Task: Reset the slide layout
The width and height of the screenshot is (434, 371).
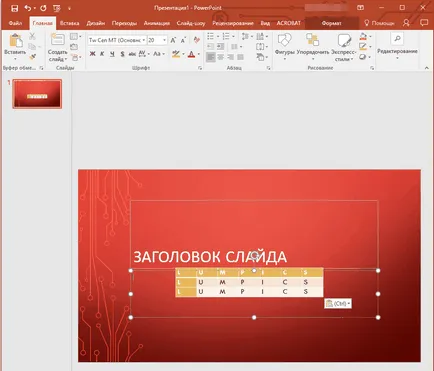Action: [x=74, y=47]
